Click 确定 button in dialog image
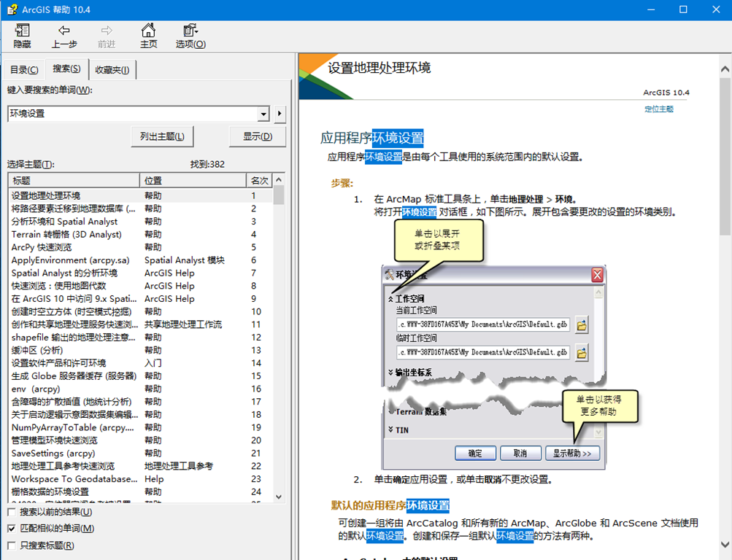732x560 pixels. coord(475,454)
